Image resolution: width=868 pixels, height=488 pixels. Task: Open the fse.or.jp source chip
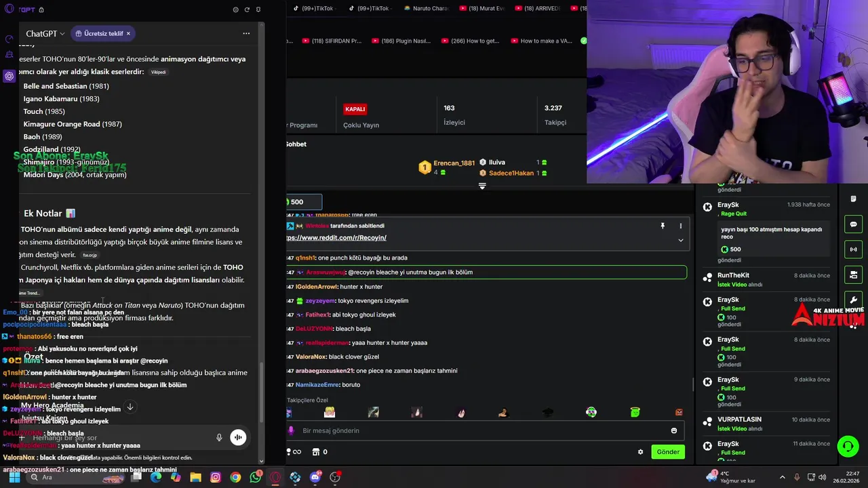tap(90, 256)
